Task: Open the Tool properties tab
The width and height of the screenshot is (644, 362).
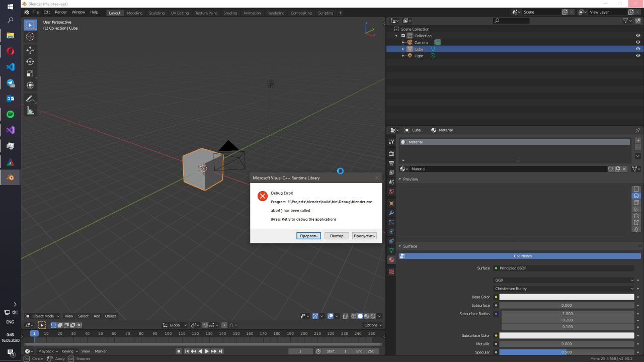Action: pos(391,142)
